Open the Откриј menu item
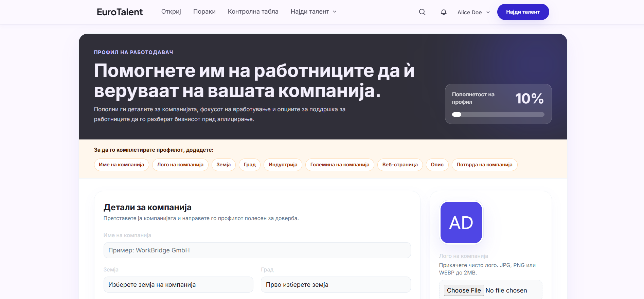The width and height of the screenshot is (644, 299). click(171, 12)
